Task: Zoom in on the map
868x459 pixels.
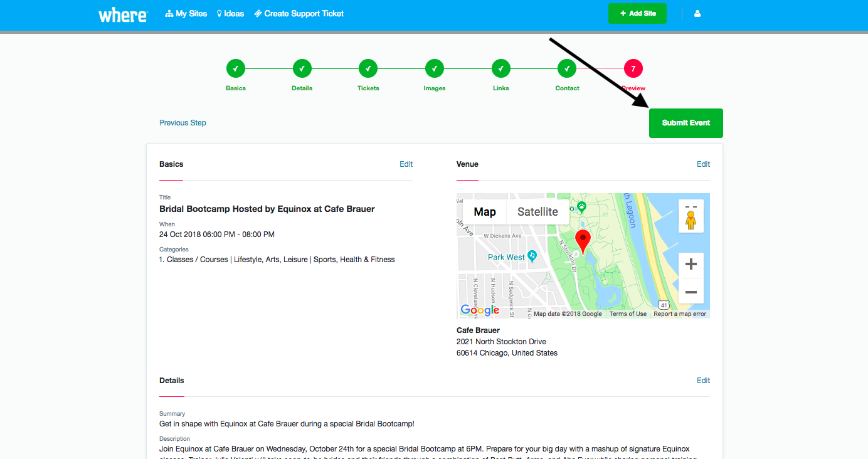Action: (x=691, y=265)
